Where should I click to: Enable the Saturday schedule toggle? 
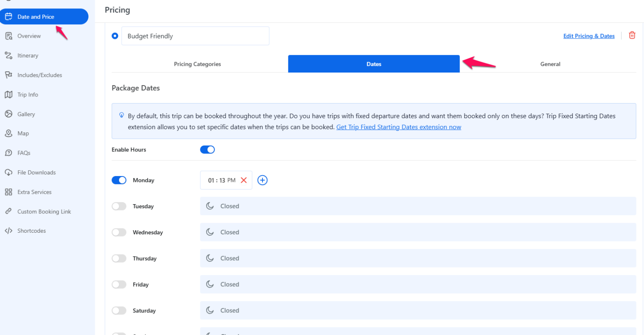[x=119, y=310]
